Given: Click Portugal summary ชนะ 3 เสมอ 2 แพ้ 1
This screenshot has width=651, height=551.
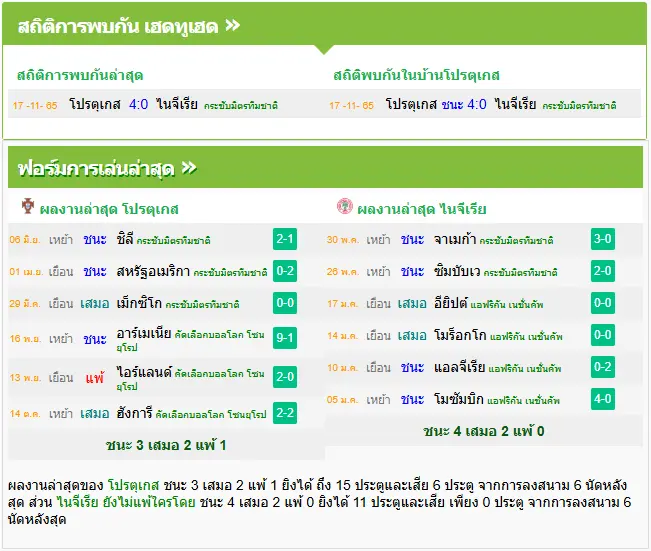Looking at the screenshot, I should click(166, 445).
